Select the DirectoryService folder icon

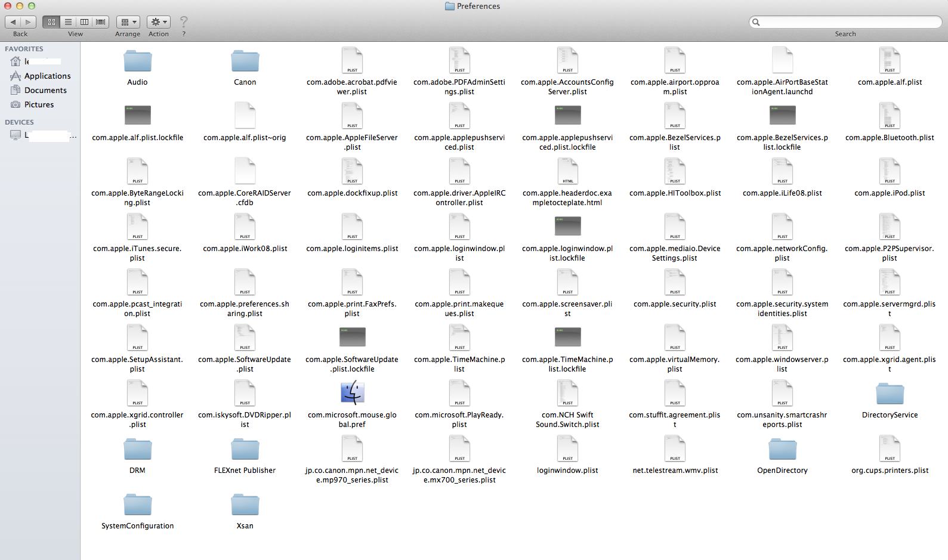point(890,394)
